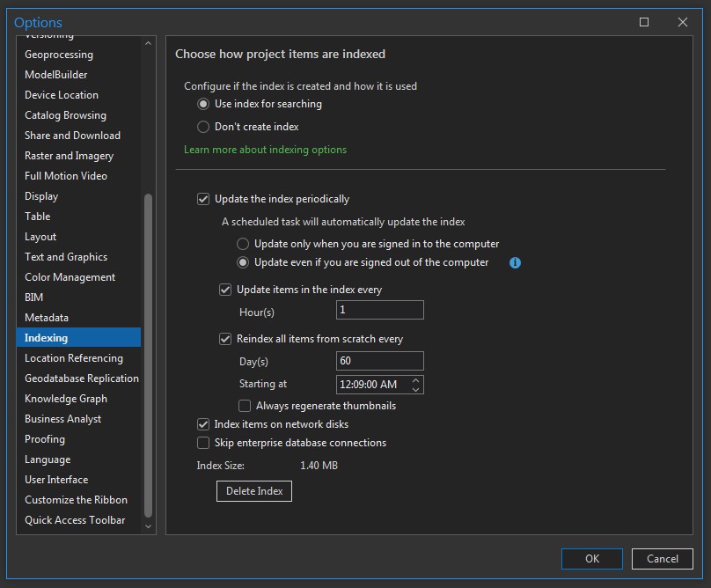This screenshot has height=588, width=711.
Task: Maximize the Options dialog window
Action: (644, 22)
